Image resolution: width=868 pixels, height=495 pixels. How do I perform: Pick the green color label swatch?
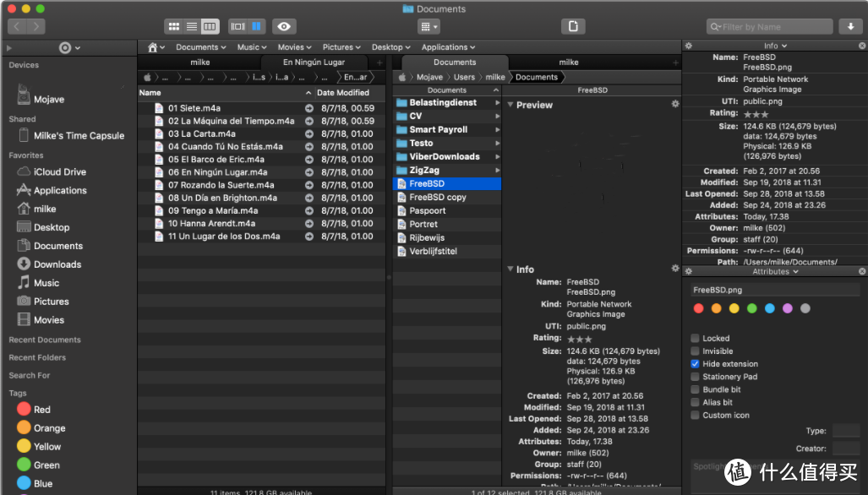[x=751, y=308]
